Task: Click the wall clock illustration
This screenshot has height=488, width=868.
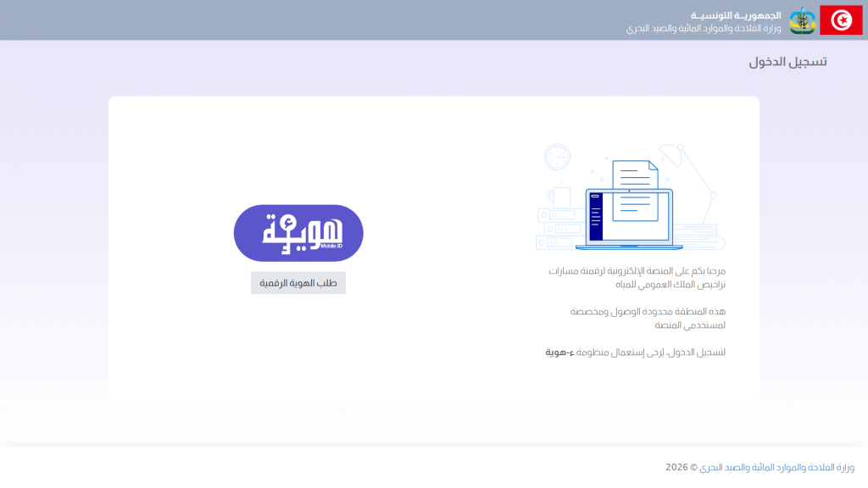Action: pos(557,157)
